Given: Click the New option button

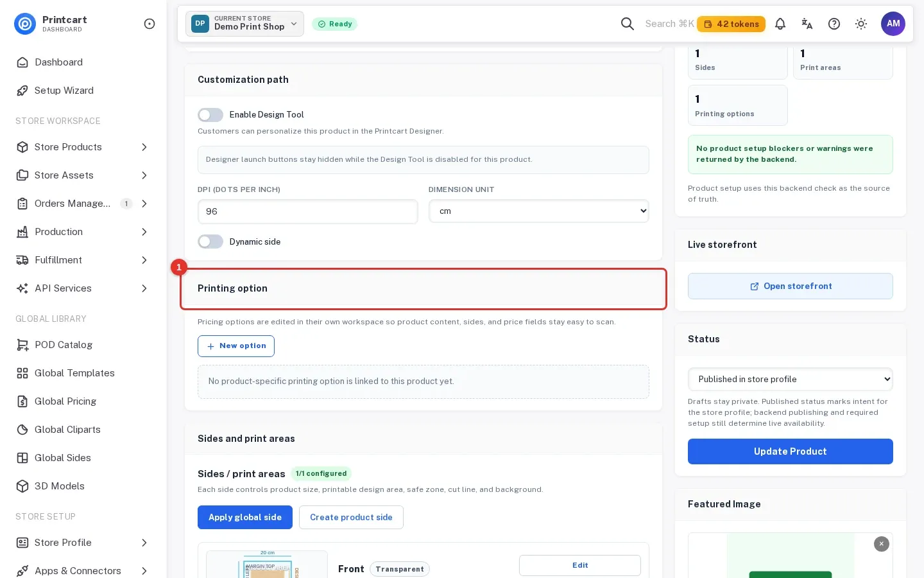Looking at the screenshot, I should pos(236,346).
